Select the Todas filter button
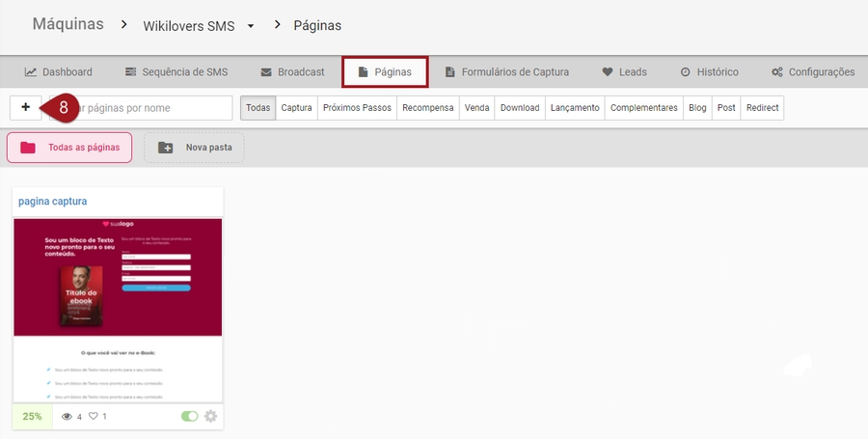This screenshot has width=868, height=439. tap(258, 108)
